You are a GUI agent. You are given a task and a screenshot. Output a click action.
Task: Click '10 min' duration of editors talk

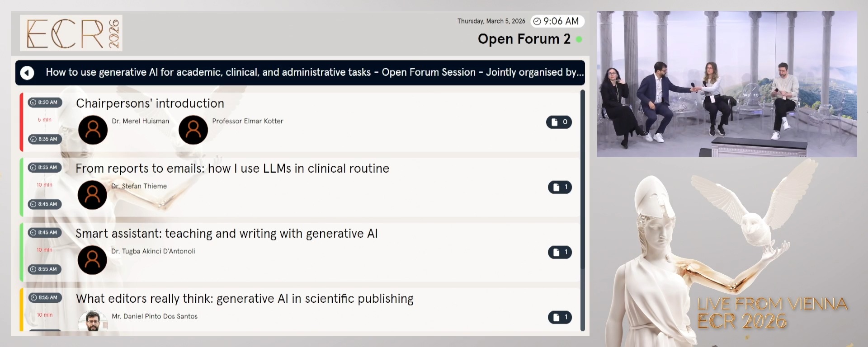pyautogui.click(x=45, y=315)
